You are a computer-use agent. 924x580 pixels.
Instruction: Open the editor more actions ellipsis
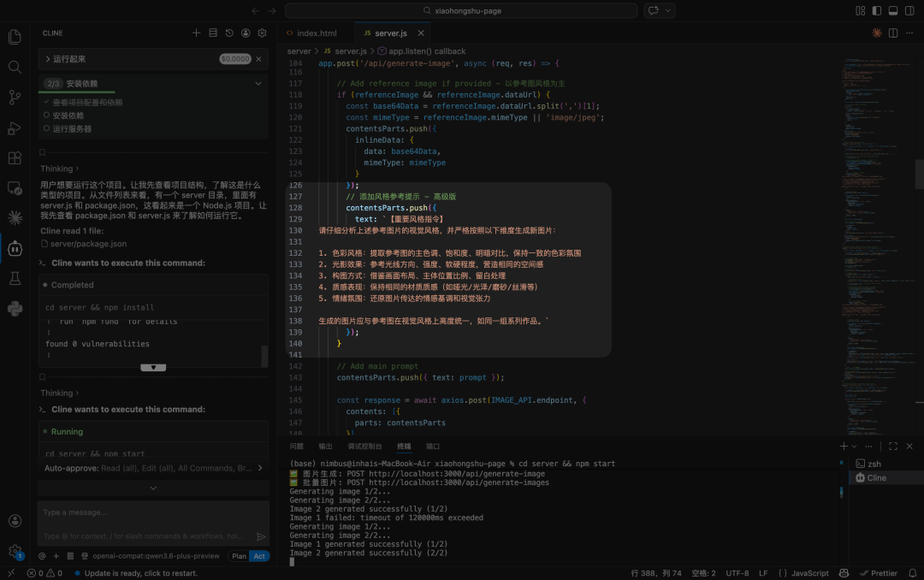909,33
